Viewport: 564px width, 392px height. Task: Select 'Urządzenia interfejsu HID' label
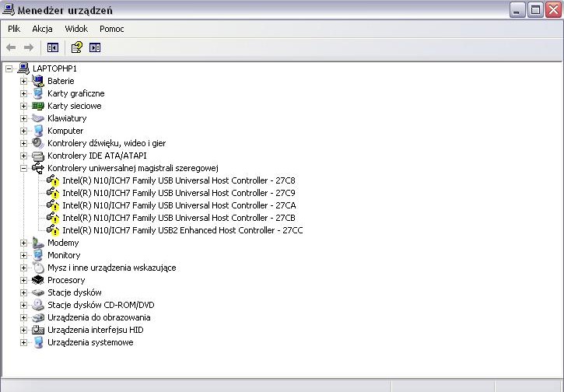pyautogui.click(x=96, y=330)
